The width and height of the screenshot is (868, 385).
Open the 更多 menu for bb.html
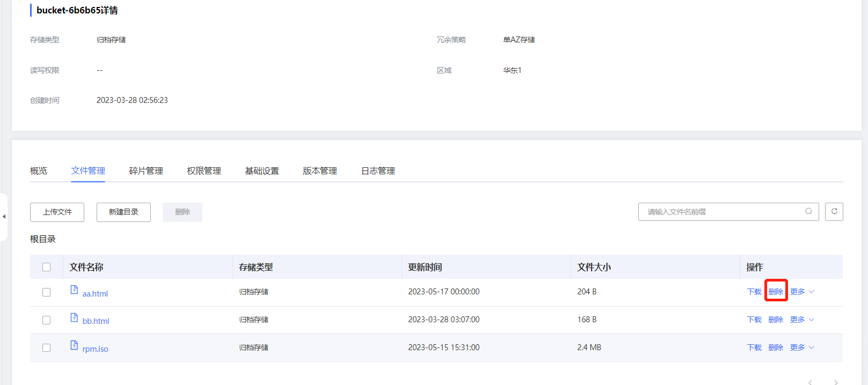(x=802, y=320)
